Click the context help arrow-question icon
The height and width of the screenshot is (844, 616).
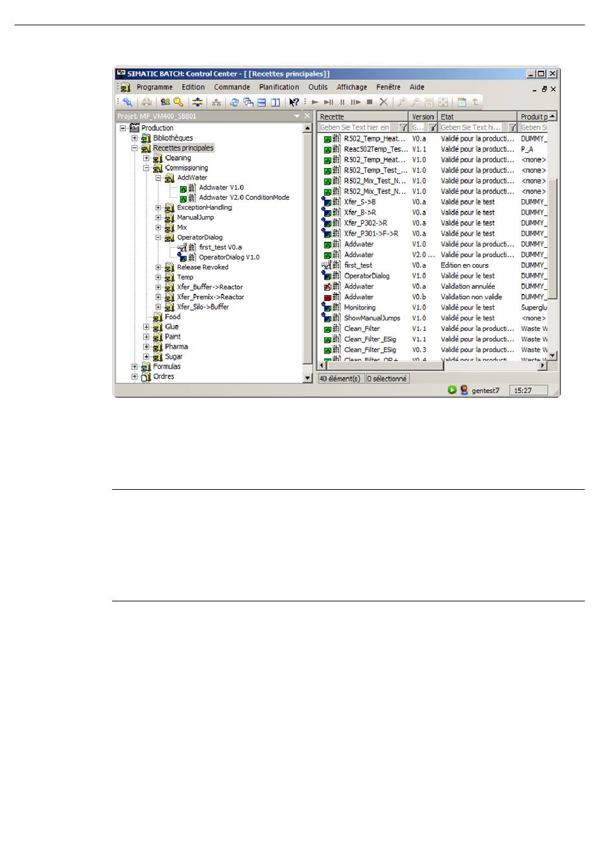pyautogui.click(x=294, y=102)
